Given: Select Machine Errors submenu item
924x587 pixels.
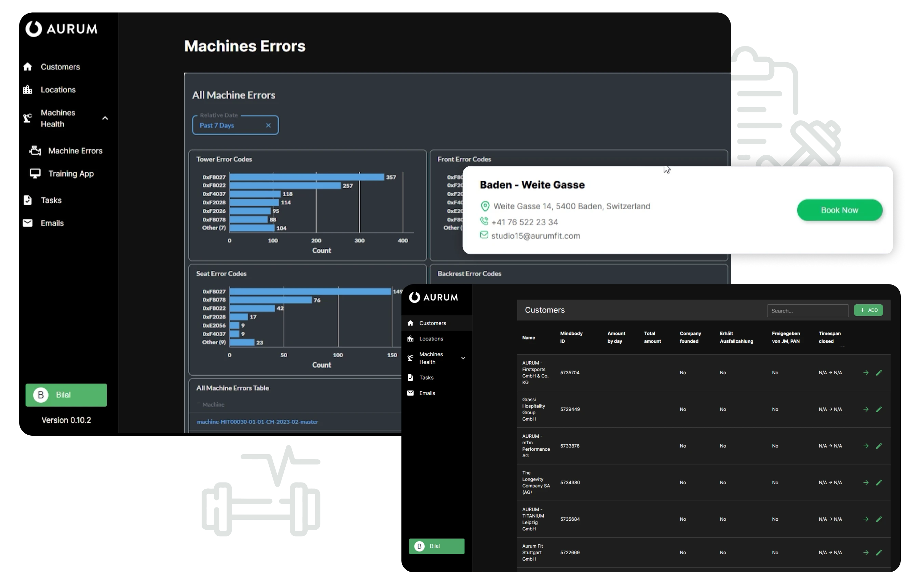Looking at the screenshot, I should tap(75, 151).
